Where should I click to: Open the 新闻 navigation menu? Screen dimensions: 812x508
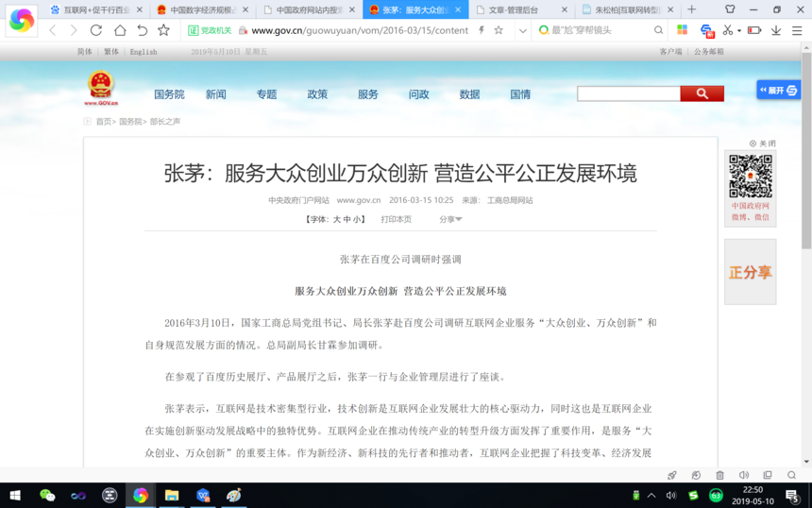(215, 94)
